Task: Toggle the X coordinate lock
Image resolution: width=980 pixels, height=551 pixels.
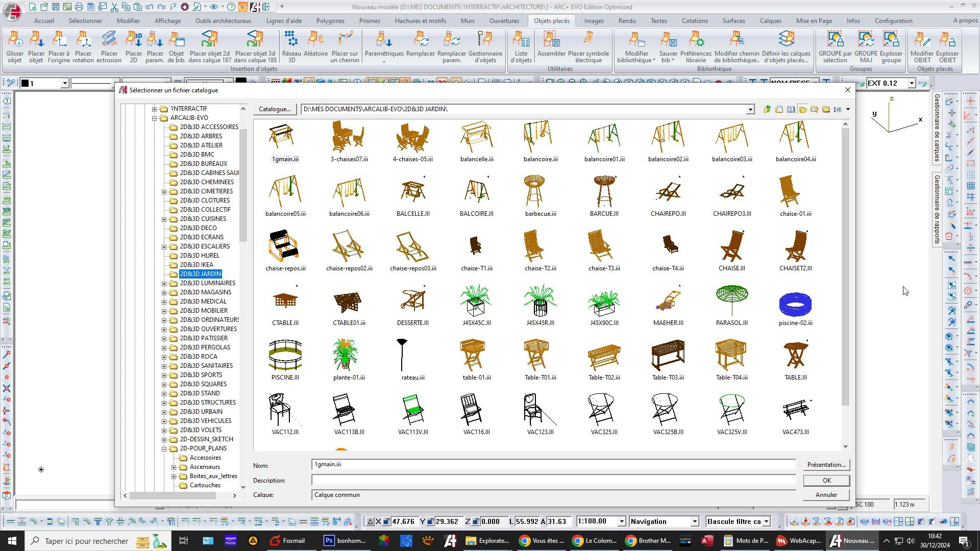Action: pos(386,521)
